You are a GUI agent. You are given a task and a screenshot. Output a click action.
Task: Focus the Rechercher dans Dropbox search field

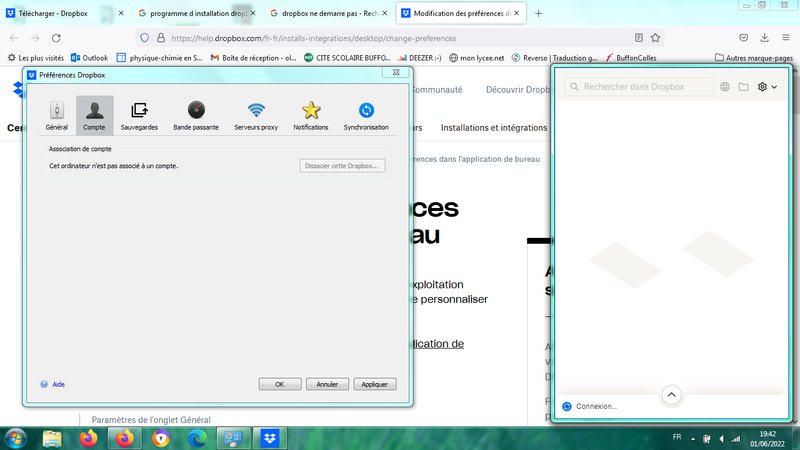point(639,87)
